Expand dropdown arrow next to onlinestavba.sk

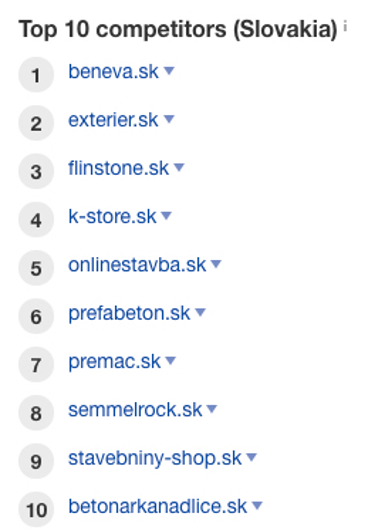[216, 264]
